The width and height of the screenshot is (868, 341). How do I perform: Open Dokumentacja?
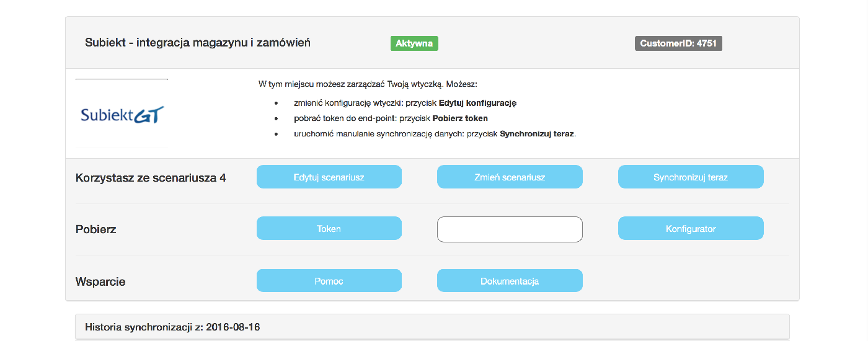510,280
